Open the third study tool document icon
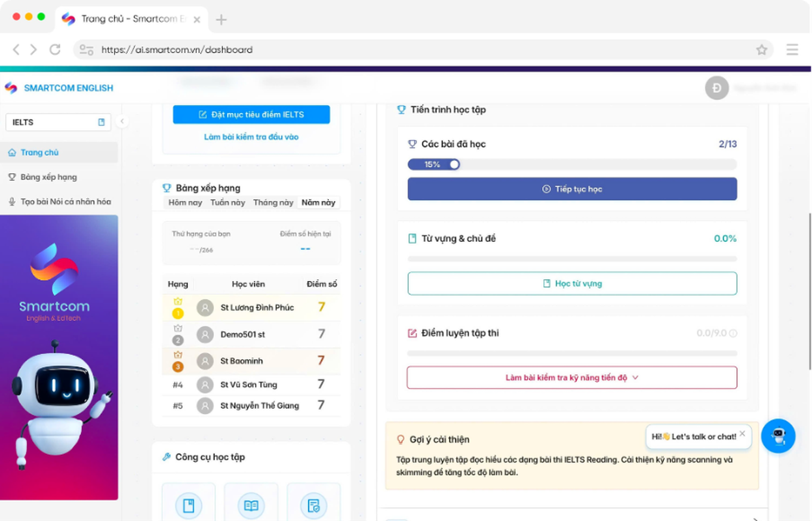812x521 pixels. point(313,506)
